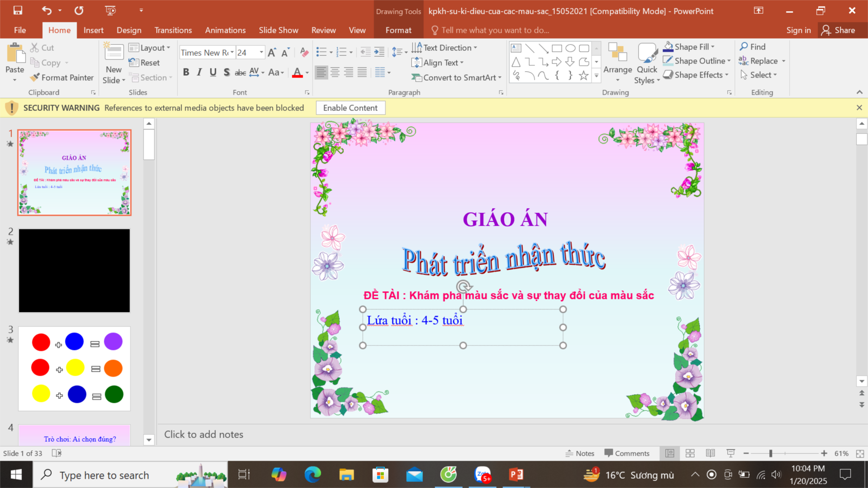Toggle italic formatting
868x488 pixels.
point(199,72)
